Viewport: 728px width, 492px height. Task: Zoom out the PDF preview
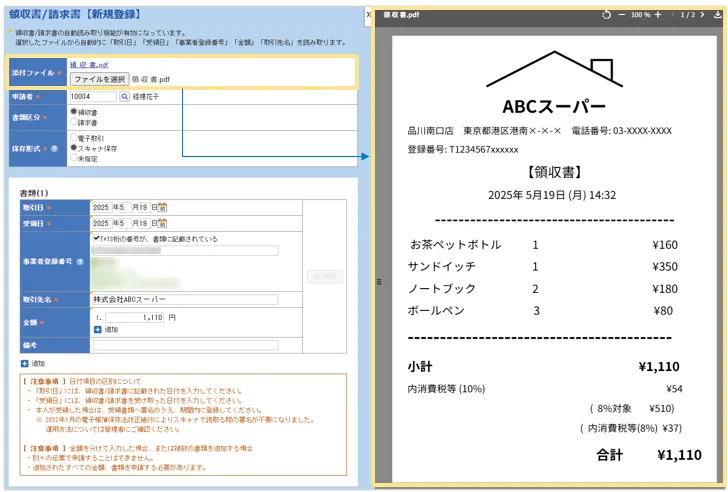pos(621,15)
